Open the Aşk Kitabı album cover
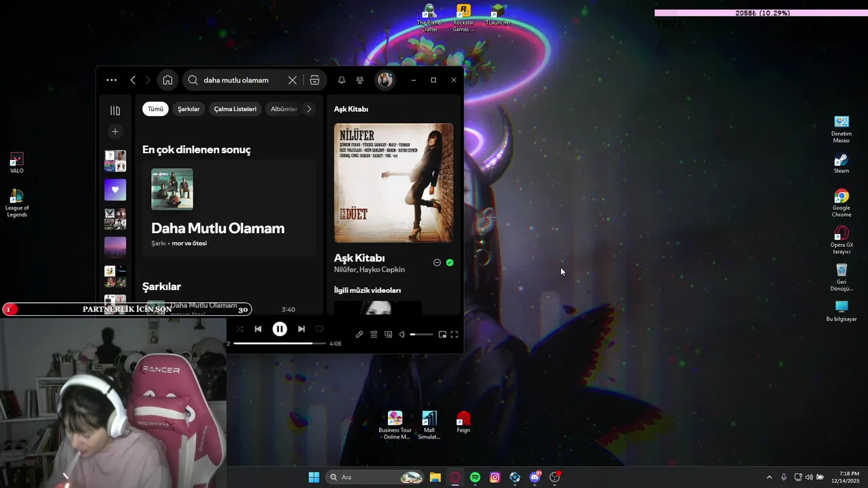The image size is (868, 488). 394,182
